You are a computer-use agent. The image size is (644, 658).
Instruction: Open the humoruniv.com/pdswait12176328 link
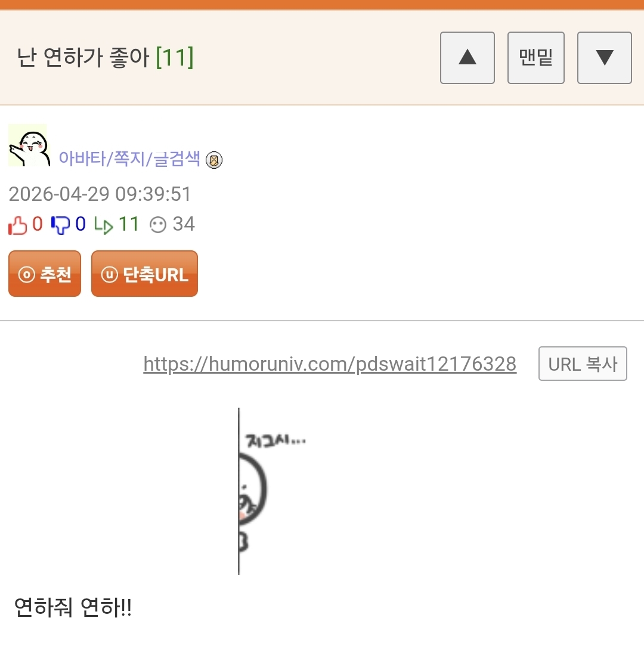(x=330, y=364)
